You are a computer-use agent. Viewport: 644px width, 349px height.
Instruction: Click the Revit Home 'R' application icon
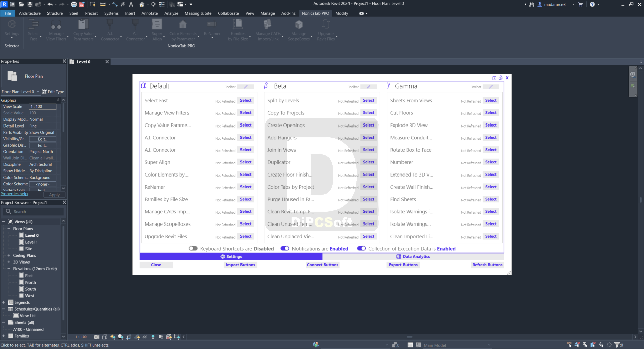(4, 4)
